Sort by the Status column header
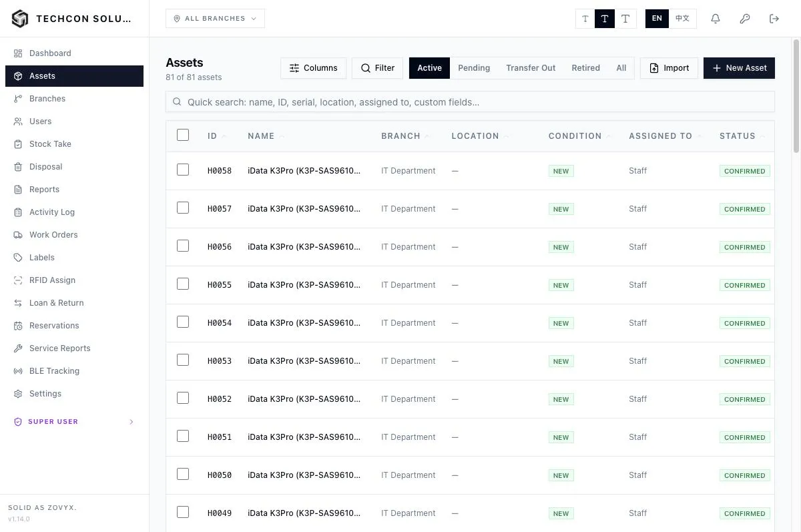 point(742,136)
